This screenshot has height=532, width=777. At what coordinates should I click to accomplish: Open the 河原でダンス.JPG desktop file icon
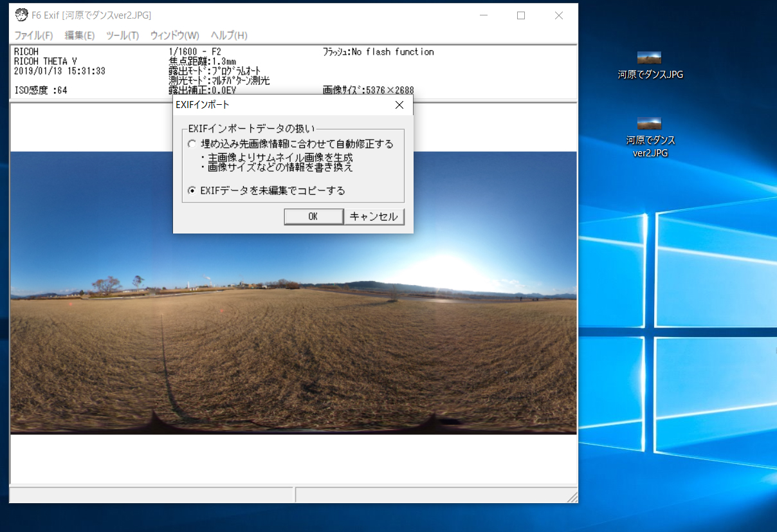pyautogui.click(x=650, y=58)
